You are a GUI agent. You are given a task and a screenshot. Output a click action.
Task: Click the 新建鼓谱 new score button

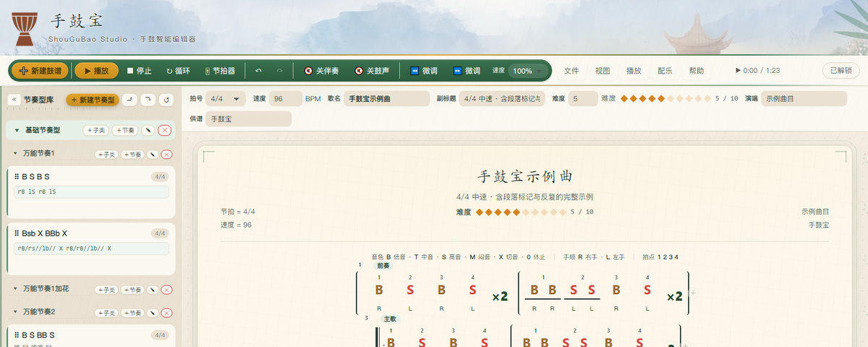(41, 71)
